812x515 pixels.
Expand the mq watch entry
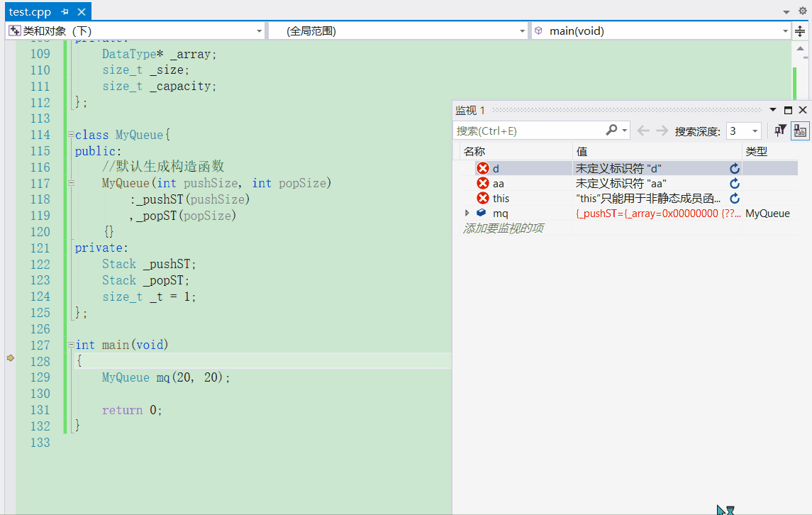click(x=467, y=213)
